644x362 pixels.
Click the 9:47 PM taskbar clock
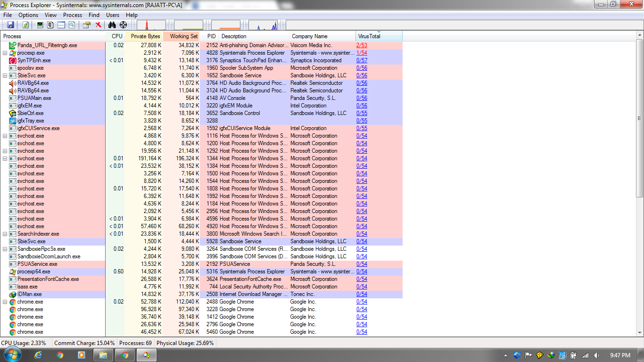620,355
